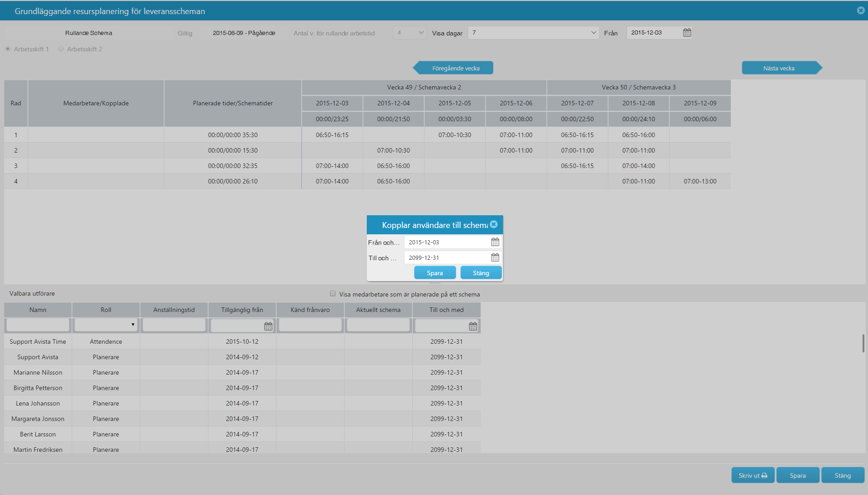868x495 pixels.
Task: Close the Kopplar användare till schema dialog
Action: coord(493,224)
